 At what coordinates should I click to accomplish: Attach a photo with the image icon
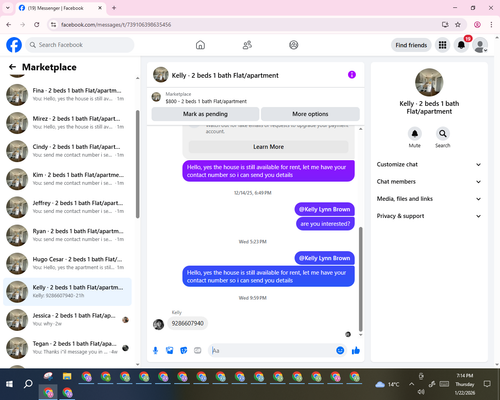point(170,350)
